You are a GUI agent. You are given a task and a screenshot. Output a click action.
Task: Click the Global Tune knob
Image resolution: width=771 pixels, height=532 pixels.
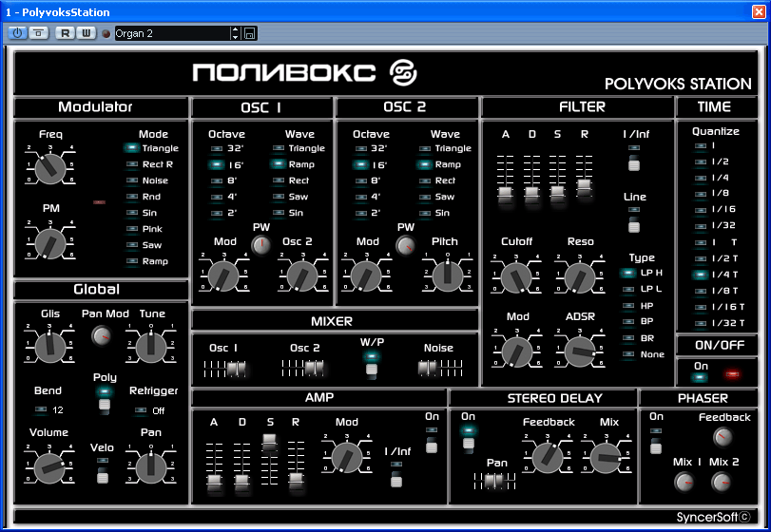[x=151, y=347]
